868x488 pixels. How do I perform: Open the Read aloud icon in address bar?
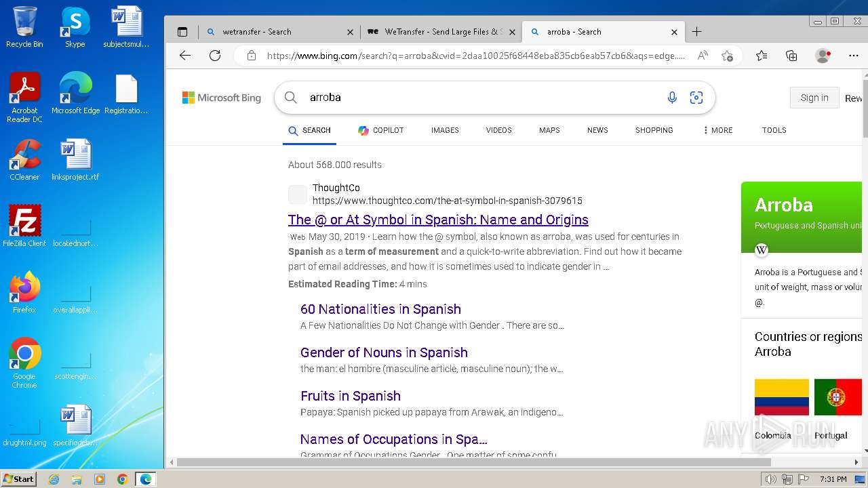[703, 56]
